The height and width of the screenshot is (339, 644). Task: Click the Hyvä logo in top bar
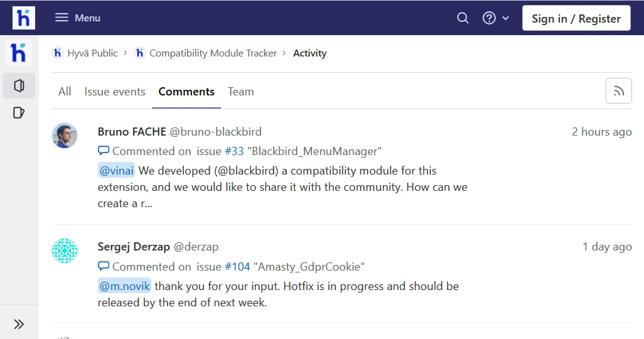pyautogui.click(x=24, y=18)
